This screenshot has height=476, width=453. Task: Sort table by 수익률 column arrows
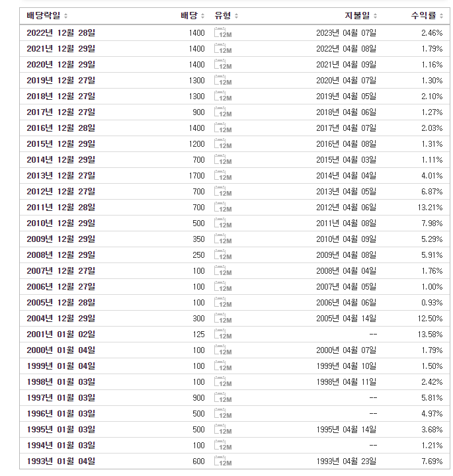coord(442,16)
